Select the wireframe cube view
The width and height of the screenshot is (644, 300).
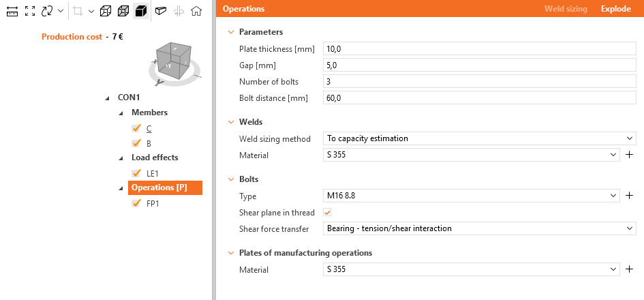coord(106,11)
